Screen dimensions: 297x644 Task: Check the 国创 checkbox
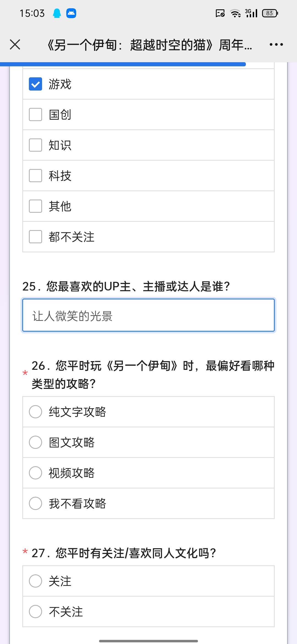click(35, 114)
